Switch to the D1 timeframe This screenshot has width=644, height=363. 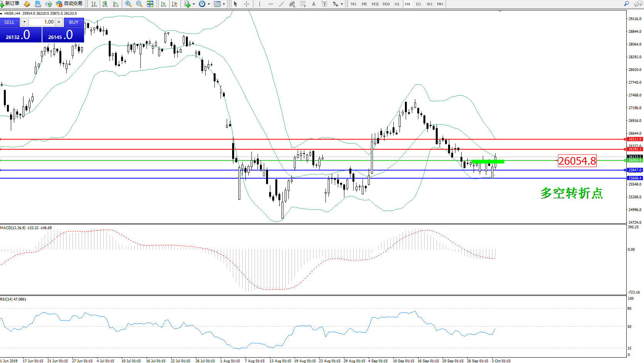tap(418, 4)
